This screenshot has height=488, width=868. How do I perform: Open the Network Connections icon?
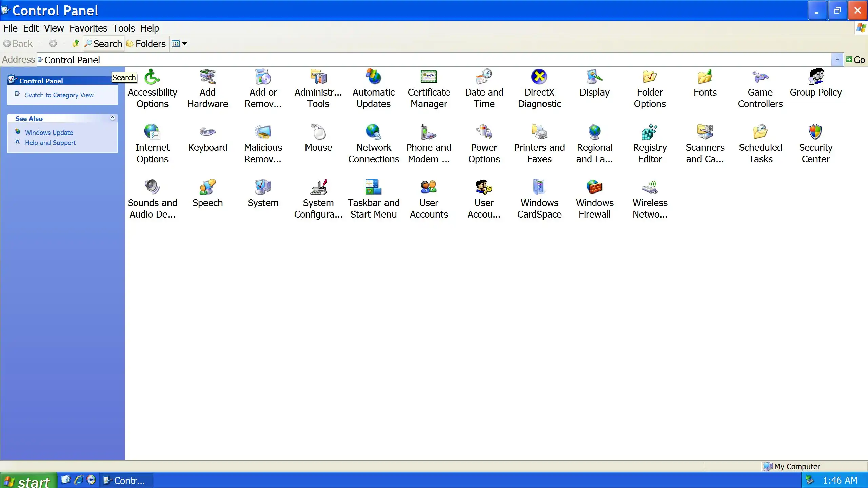pyautogui.click(x=373, y=133)
